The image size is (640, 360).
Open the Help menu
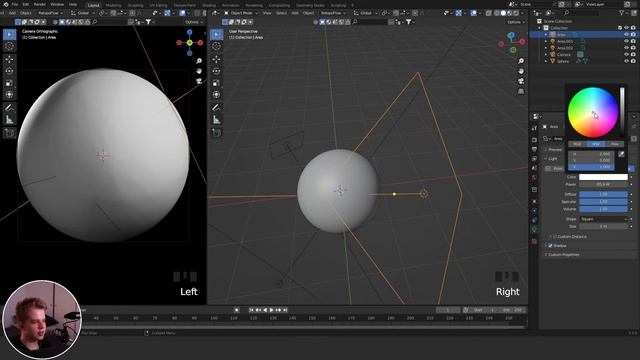tap(73, 4)
